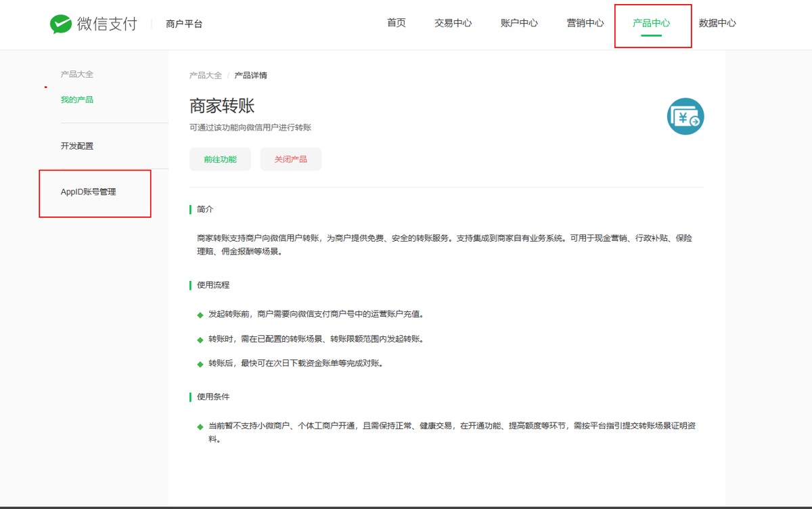Viewport: 812px width, 509px height.
Task: Click the 使用流程 section heading
Action: pos(213,285)
